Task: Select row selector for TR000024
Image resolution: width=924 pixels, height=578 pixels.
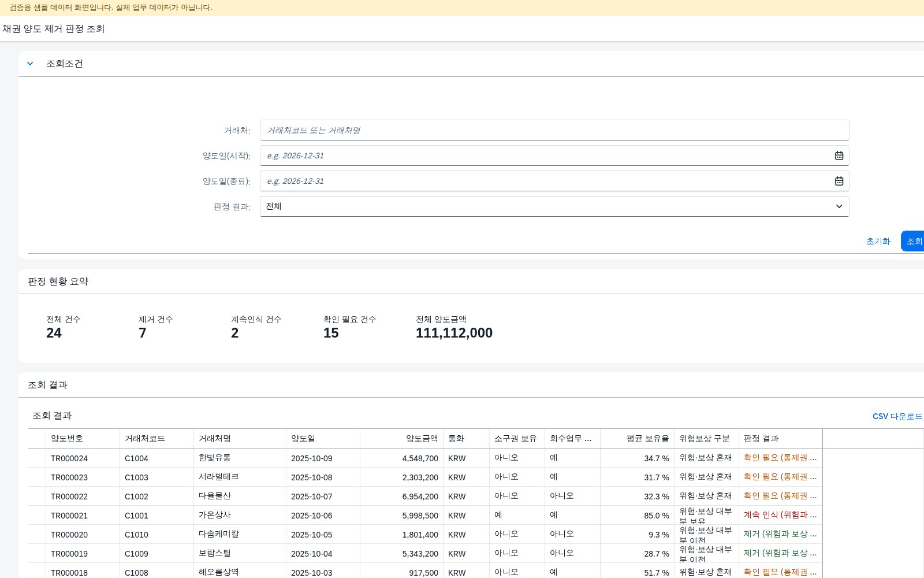Action: [37, 458]
